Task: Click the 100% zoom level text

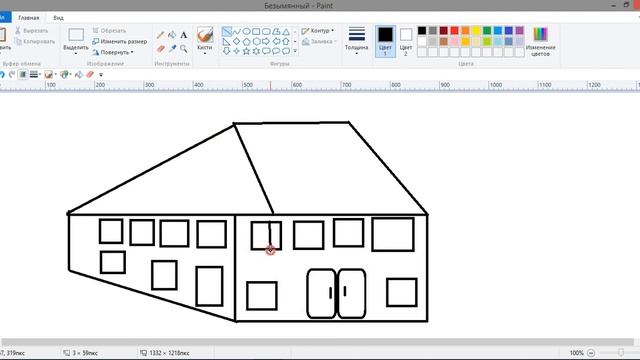Action: point(576,353)
